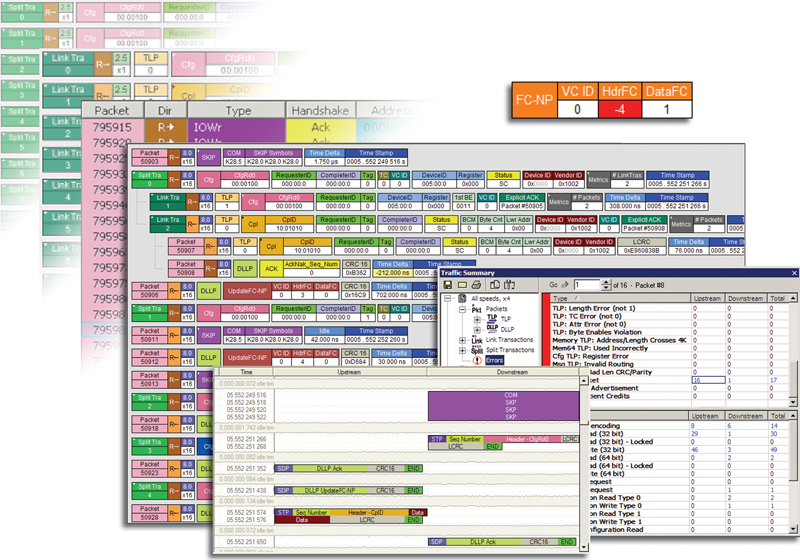800x560 pixels.
Task: Click the SKIP cell in Packet 50903 row
Action: 208,157
